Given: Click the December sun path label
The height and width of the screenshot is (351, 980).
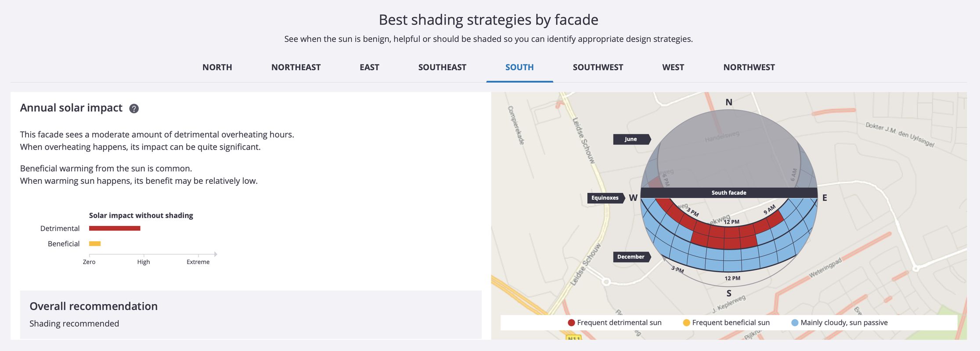Looking at the screenshot, I should [x=631, y=257].
